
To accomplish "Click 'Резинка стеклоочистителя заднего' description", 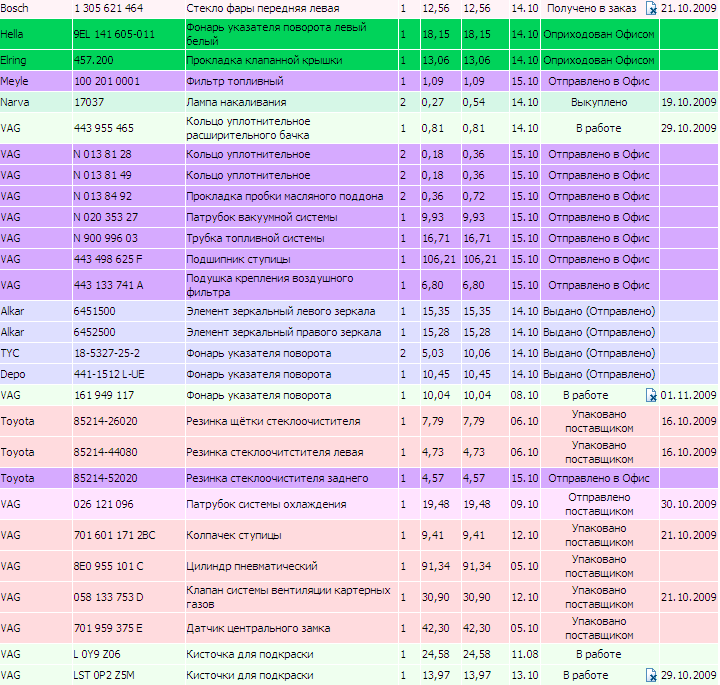I will 277,478.
